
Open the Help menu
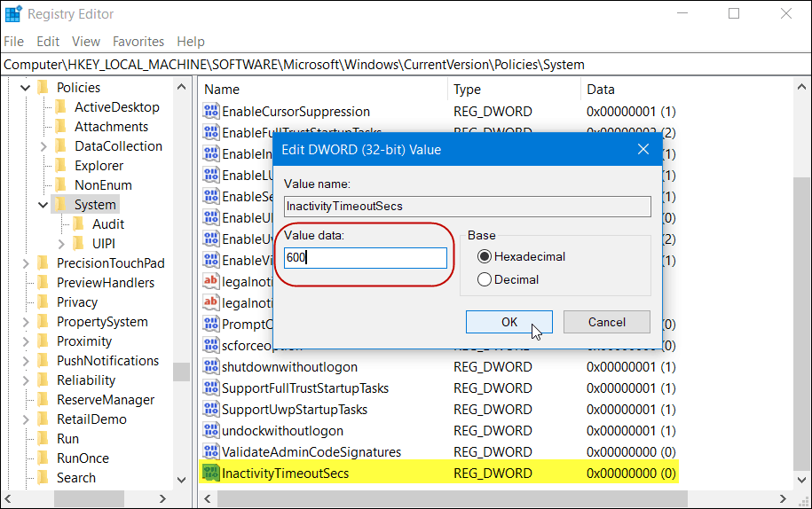(191, 42)
